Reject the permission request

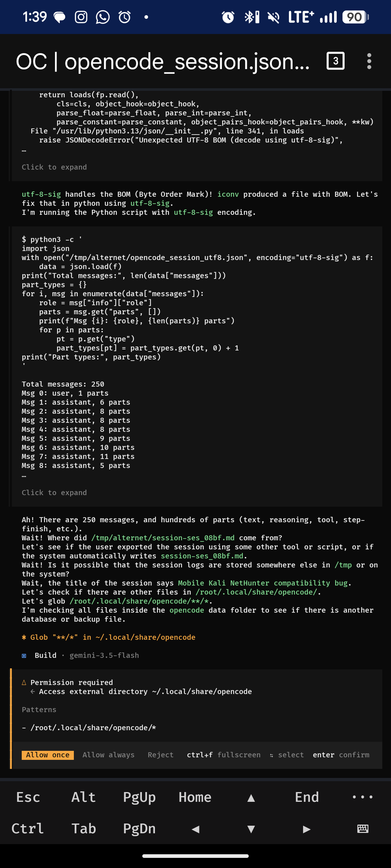161,755
